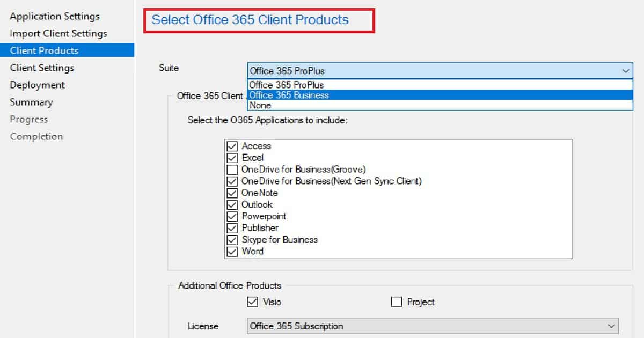Uncheck the Word application
644x338 pixels.
point(232,251)
